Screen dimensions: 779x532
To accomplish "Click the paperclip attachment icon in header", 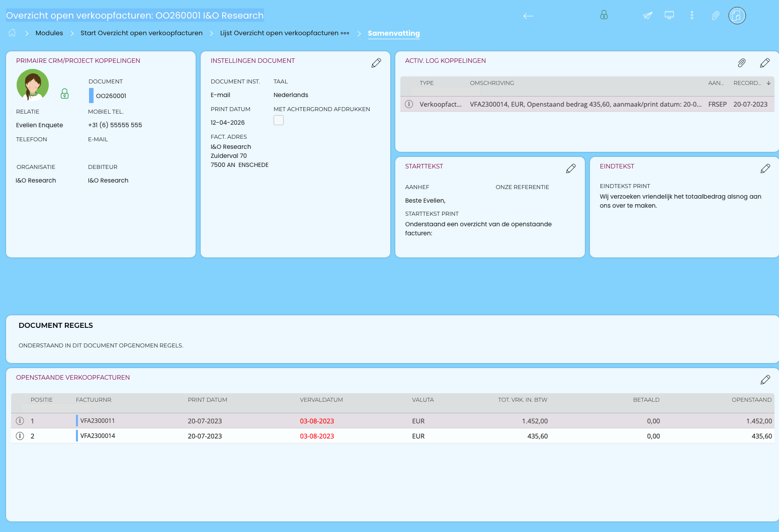I will tap(715, 16).
